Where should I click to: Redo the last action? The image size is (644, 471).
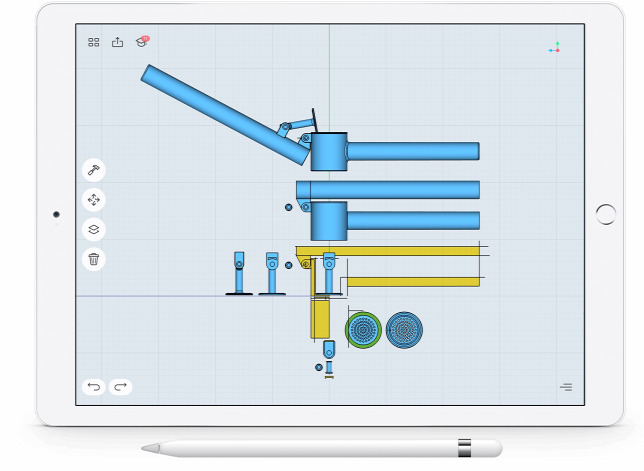point(120,387)
